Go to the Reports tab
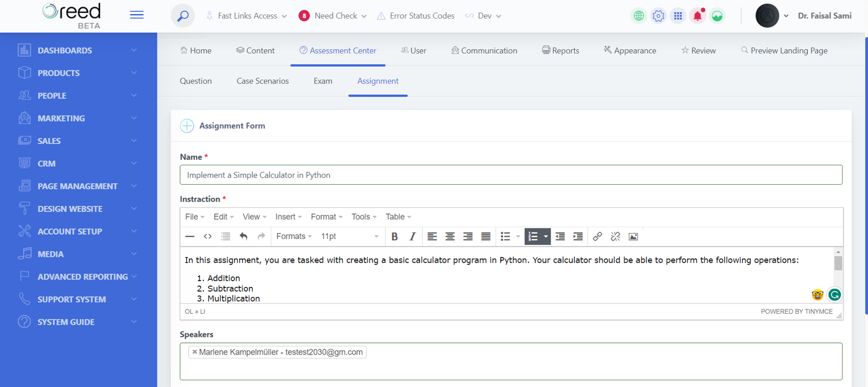868x387 pixels. 560,50
